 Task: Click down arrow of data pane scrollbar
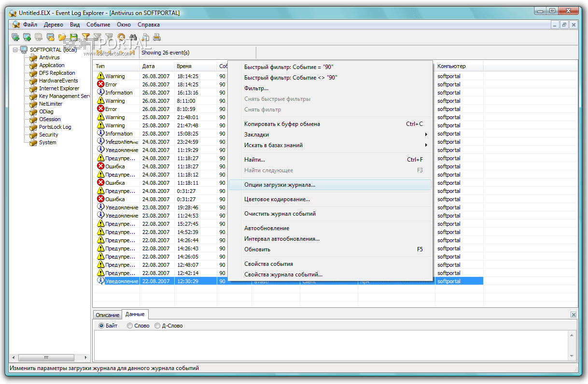pos(573,356)
